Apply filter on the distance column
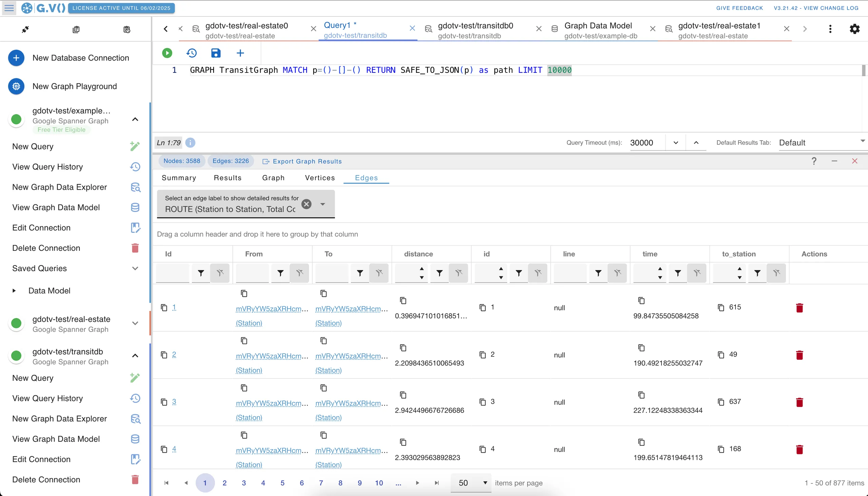868x496 pixels. pyautogui.click(x=439, y=273)
